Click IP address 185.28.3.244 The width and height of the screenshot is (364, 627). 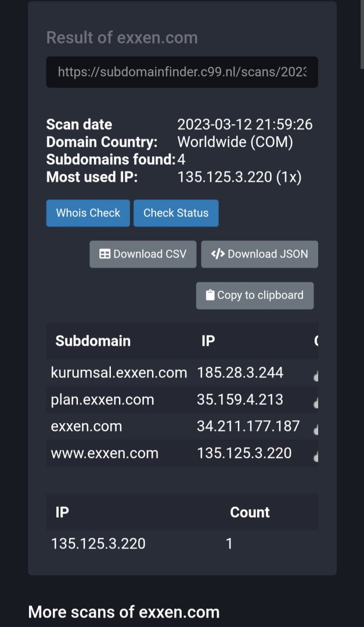240,373
